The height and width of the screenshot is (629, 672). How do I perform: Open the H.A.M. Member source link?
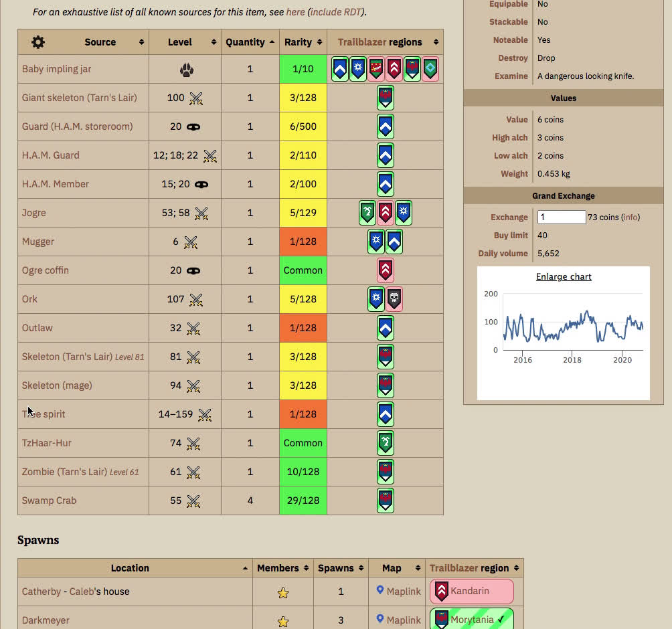(x=56, y=184)
